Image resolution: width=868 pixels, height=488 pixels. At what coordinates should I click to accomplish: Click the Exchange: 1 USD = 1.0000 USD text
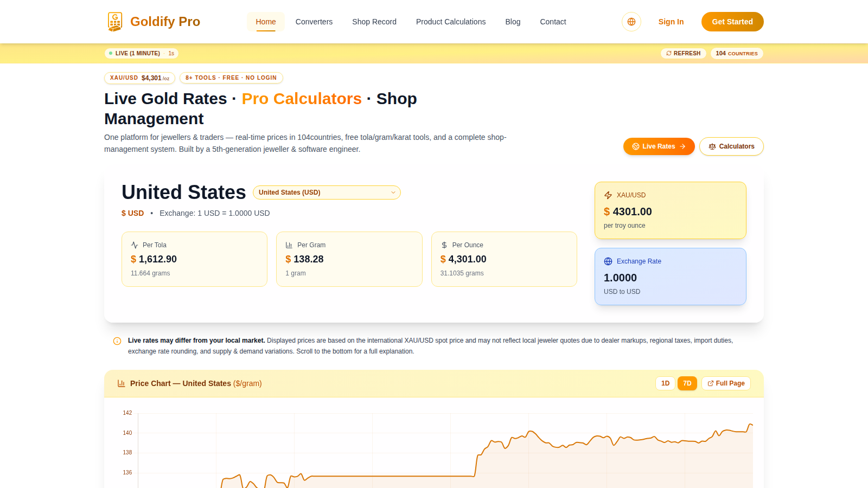coord(215,214)
